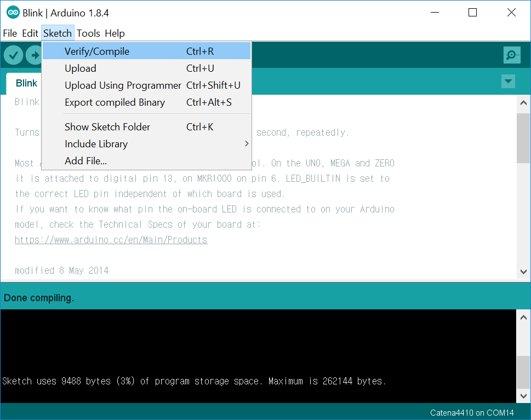This screenshot has width=531, height=420.
Task: Click the Arduino logo in title bar
Action: click(13, 13)
